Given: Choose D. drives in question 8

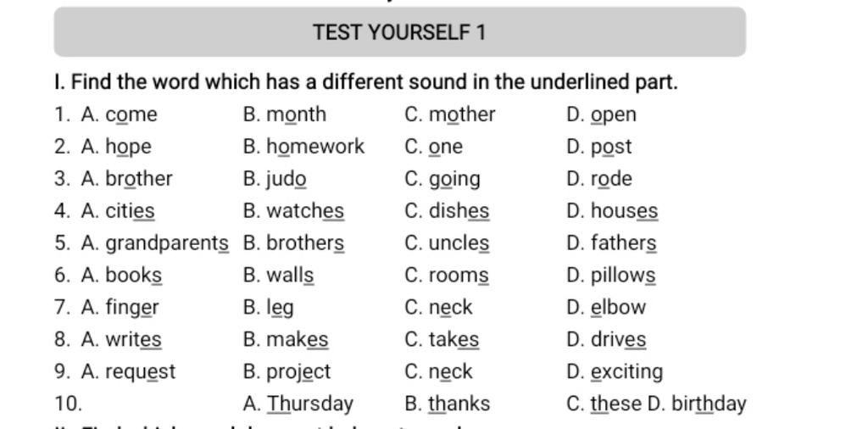Looking at the screenshot, I should click(606, 339).
